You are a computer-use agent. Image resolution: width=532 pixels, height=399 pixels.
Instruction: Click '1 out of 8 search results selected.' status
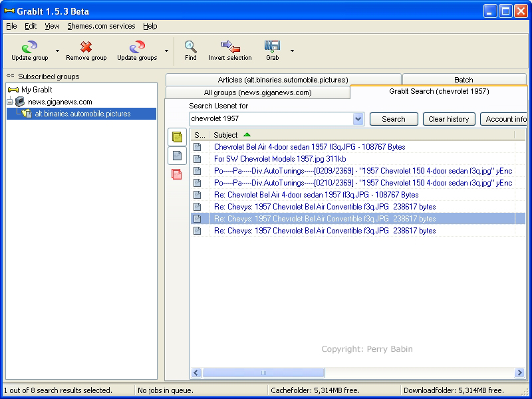pyautogui.click(x=58, y=390)
